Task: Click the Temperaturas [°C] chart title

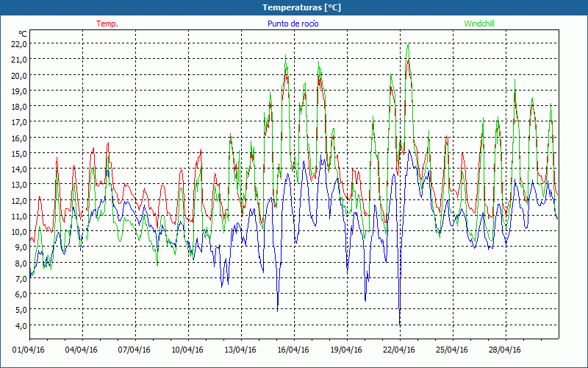Action: tap(301, 7)
